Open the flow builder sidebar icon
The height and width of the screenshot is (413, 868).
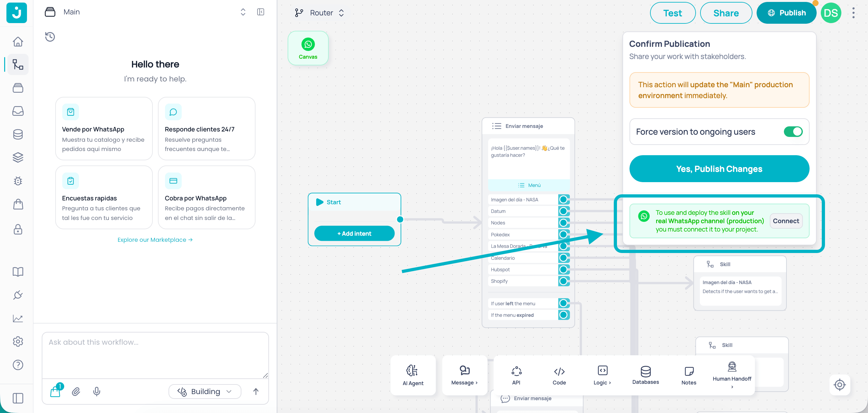pyautogui.click(x=18, y=64)
